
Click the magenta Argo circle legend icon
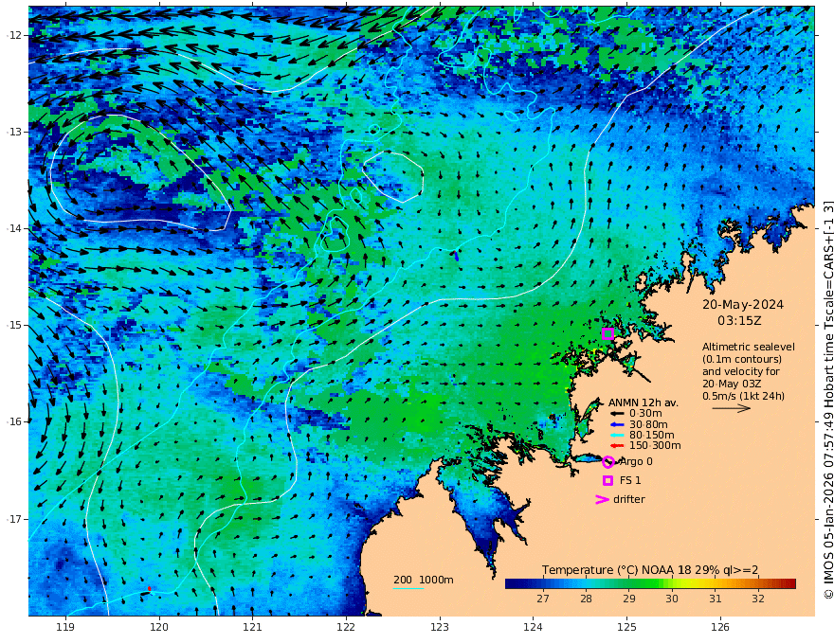coord(608,462)
